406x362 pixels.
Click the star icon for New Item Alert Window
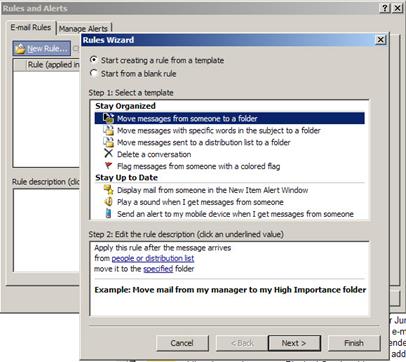tap(108, 189)
